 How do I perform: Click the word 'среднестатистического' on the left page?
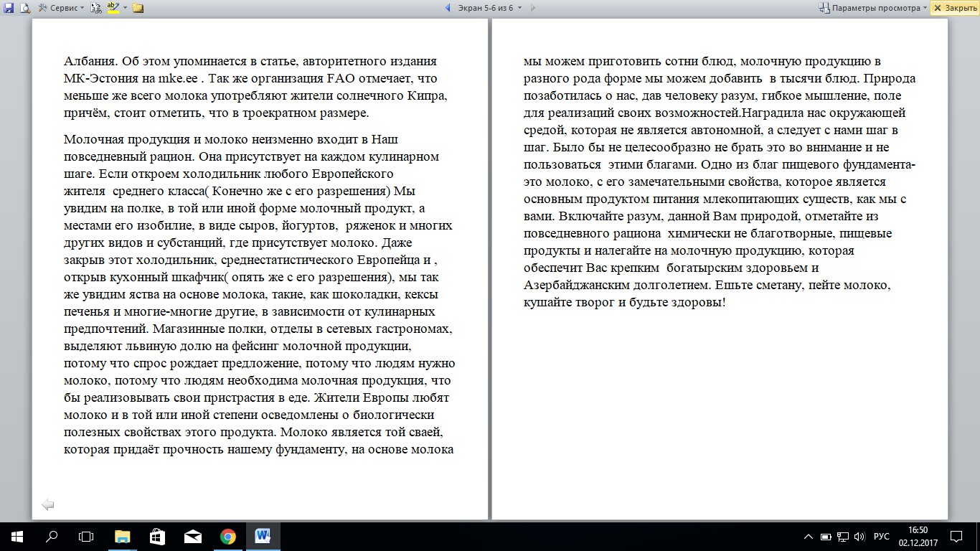[x=286, y=260]
